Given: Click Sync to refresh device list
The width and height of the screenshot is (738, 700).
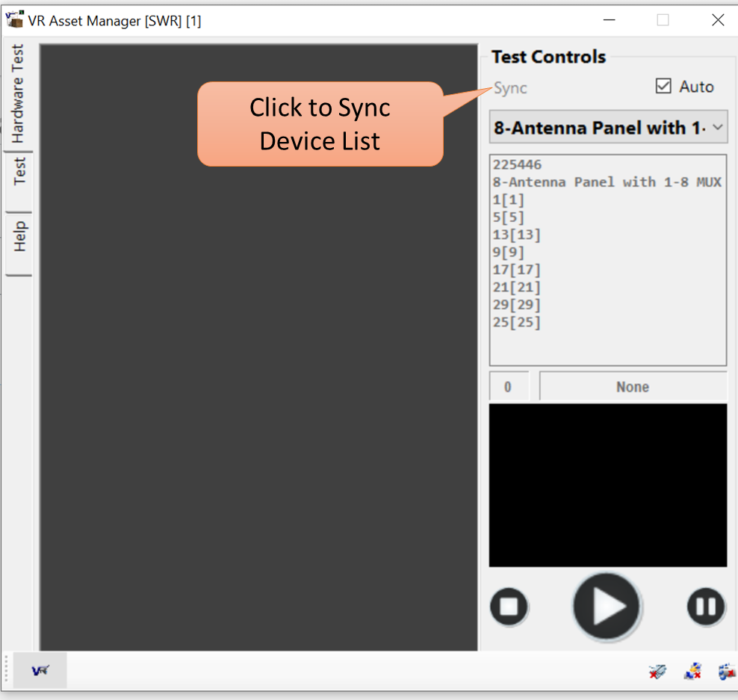Looking at the screenshot, I should click(511, 88).
